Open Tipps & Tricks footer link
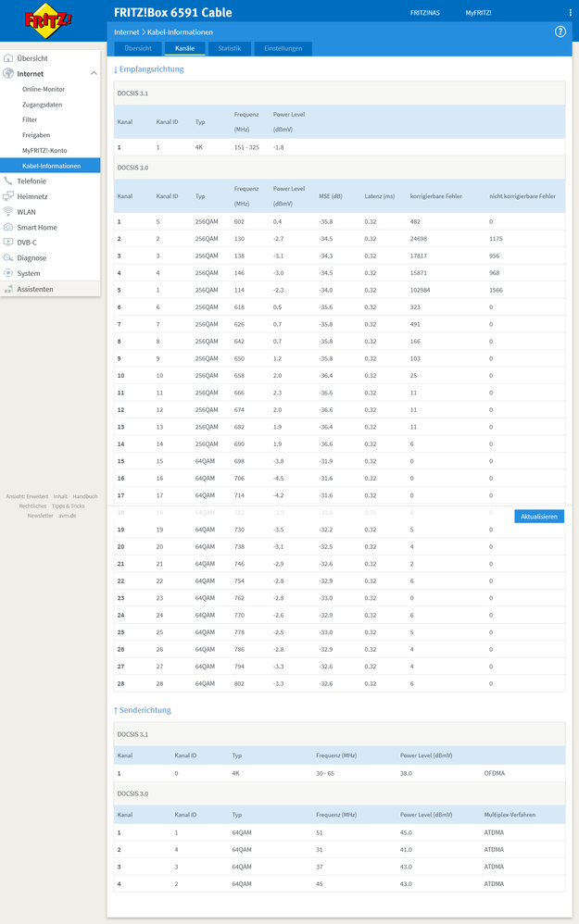This screenshot has width=579, height=924. 68,506
